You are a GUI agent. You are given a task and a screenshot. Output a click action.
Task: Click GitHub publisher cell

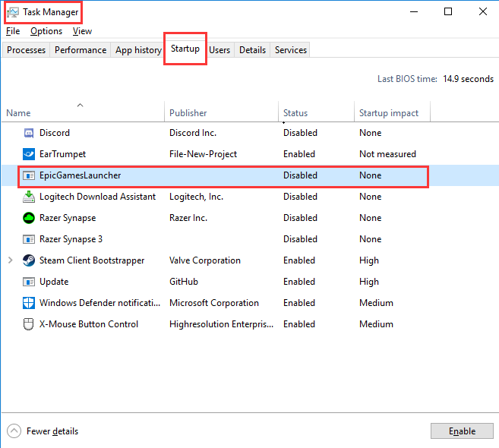click(x=184, y=282)
